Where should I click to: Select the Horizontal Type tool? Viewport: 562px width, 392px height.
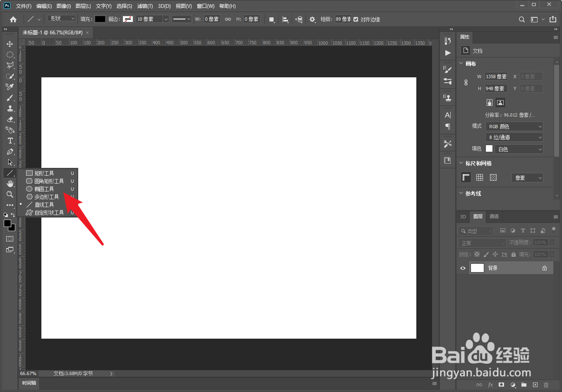click(10, 141)
